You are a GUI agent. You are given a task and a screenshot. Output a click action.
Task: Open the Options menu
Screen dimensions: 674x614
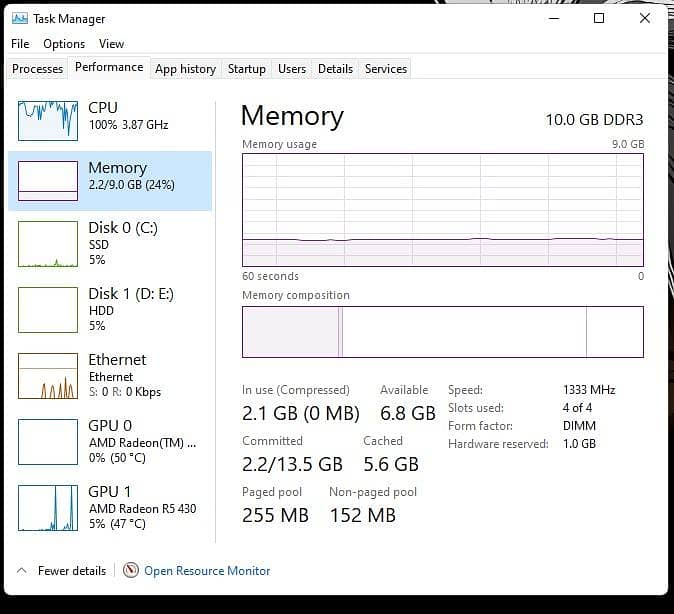64,44
